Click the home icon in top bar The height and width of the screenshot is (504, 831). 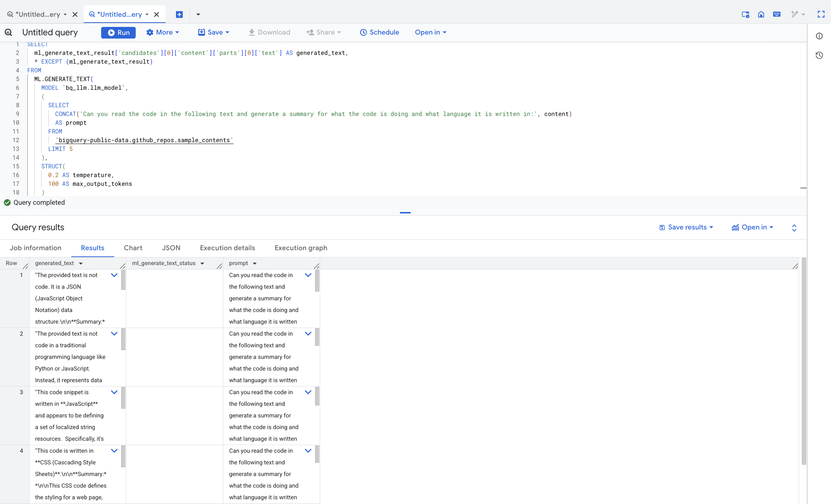[761, 15]
